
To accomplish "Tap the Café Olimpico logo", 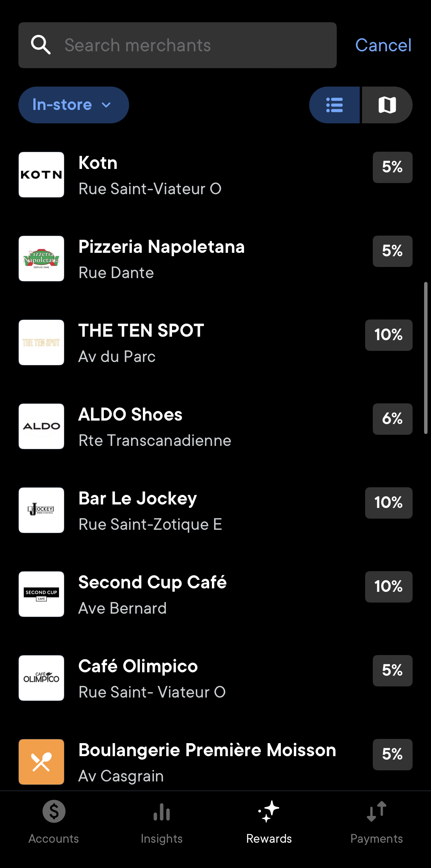I will [41, 678].
